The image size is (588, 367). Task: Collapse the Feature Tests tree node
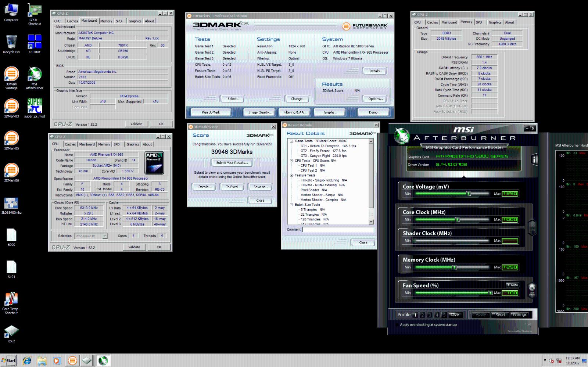click(x=291, y=175)
